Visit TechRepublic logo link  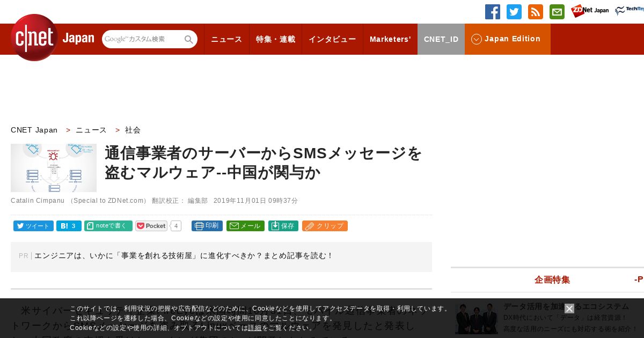pyautogui.click(x=629, y=11)
